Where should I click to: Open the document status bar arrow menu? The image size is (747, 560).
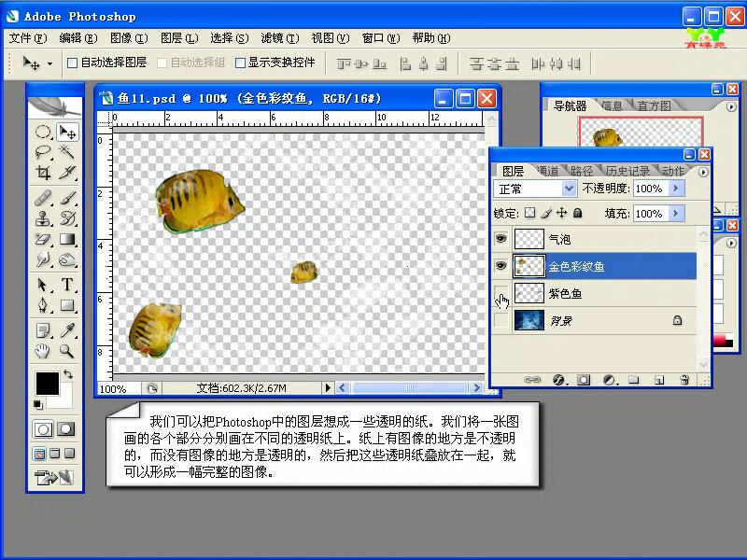328,388
